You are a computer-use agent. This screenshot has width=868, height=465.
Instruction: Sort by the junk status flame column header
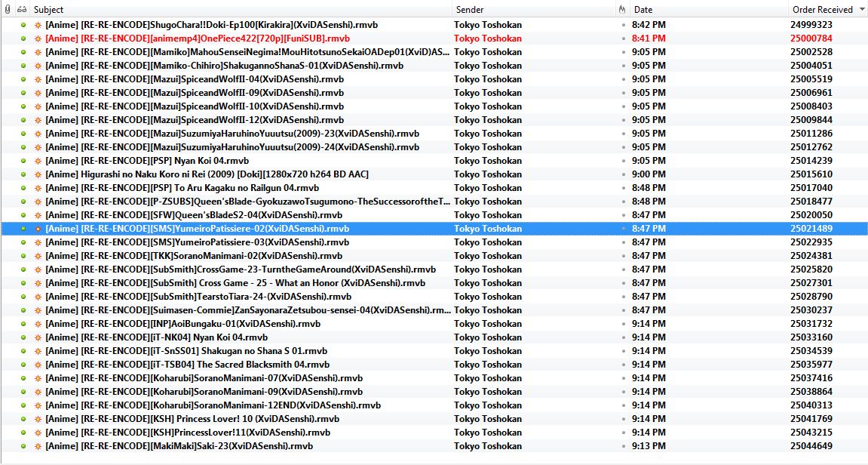pyautogui.click(x=622, y=9)
